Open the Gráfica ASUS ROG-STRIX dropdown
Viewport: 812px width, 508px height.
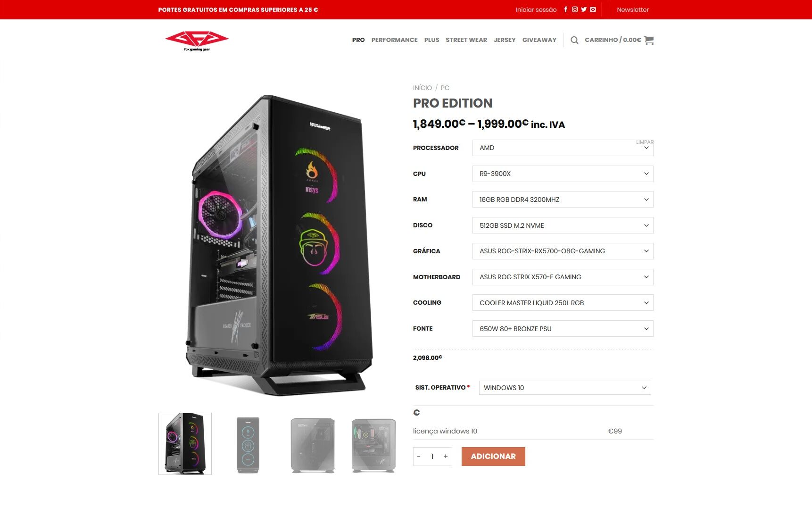pos(563,251)
